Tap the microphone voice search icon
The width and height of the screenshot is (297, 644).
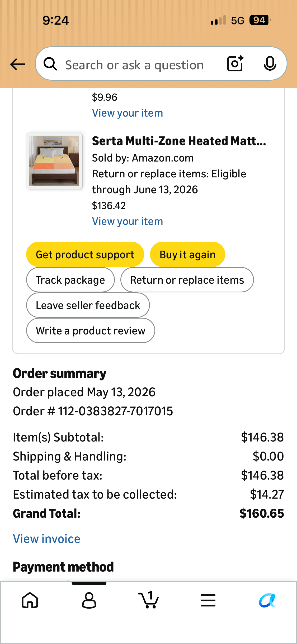[270, 64]
